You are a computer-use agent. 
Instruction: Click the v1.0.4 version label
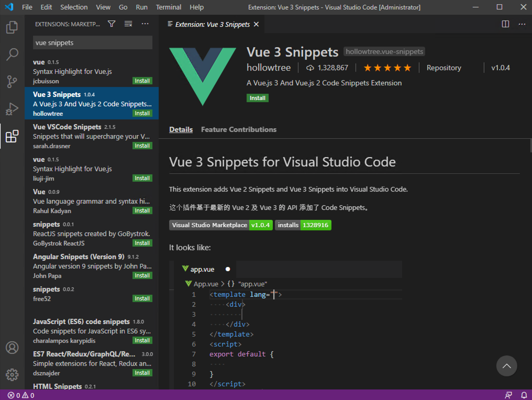pyautogui.click(x=501, y=68)
